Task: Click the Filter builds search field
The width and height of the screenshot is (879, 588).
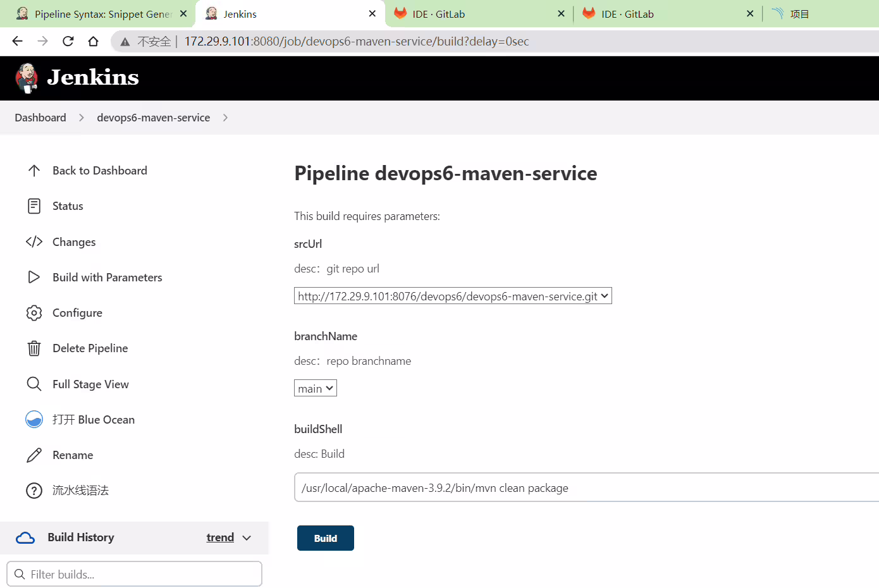Action: pos(134,574)
